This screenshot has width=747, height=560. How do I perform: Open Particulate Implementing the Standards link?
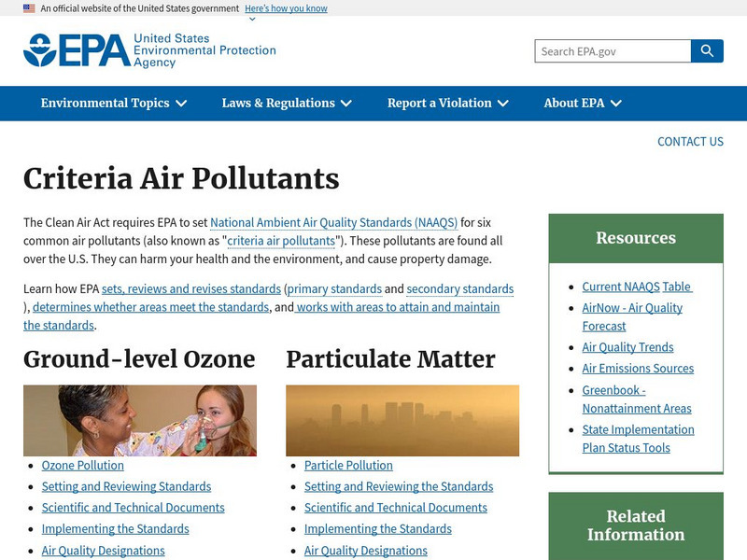pyautogui.click(x=378, y=528)
